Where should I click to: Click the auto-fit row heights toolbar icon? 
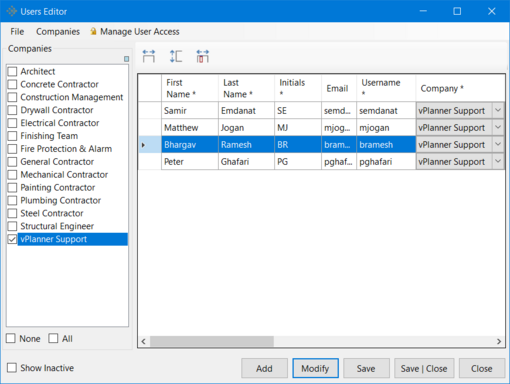point(176,56)
